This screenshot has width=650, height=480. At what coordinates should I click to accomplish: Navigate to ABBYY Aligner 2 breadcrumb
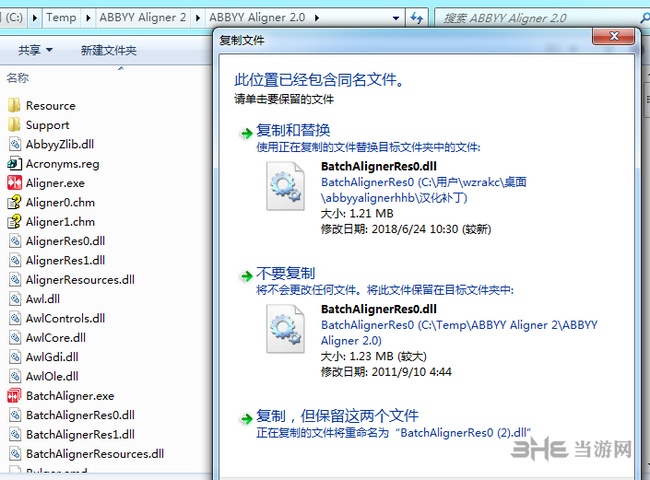click(x=143, y=18)
